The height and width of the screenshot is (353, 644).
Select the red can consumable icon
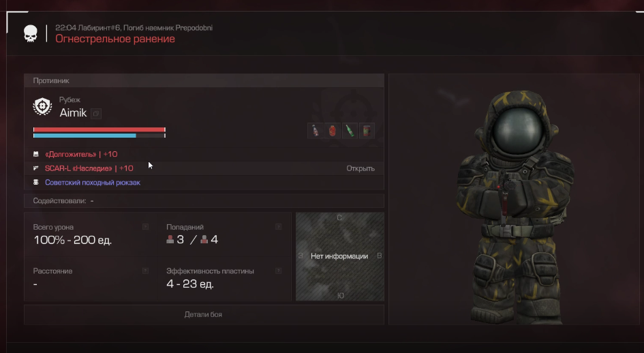[367, 131]
